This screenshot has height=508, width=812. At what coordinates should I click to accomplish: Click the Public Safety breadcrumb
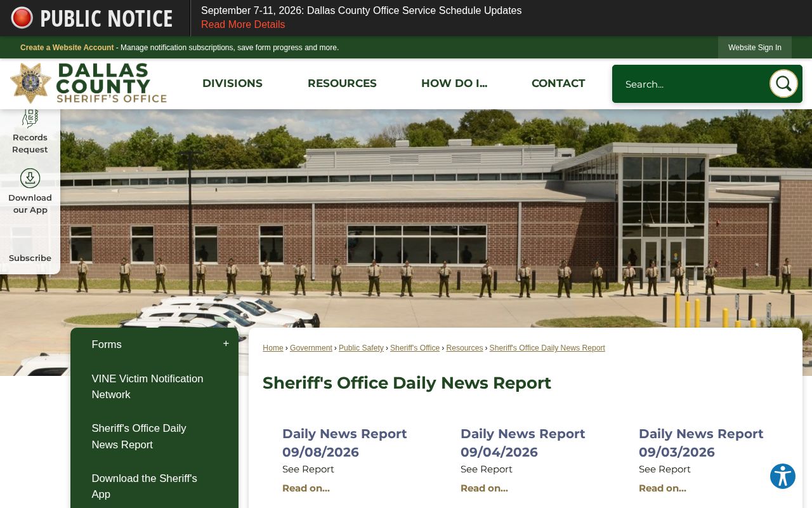coord(361,348)
